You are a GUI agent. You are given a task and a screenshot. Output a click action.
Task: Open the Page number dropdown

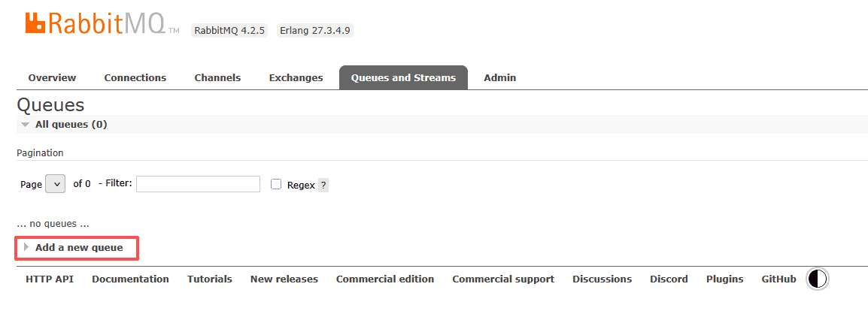[55, 184]
